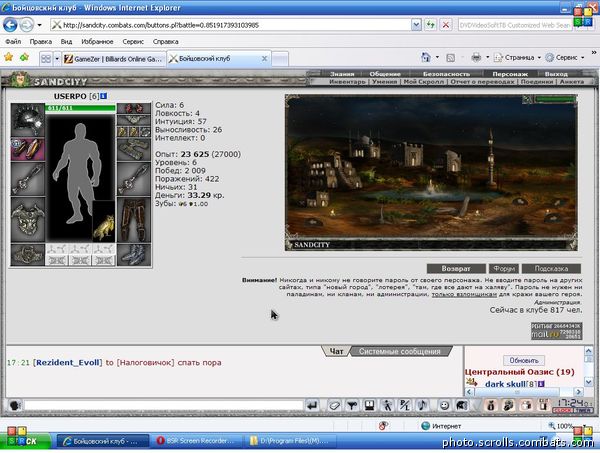The height and width of the screenshot is (453, 600).
Task: Open the Справка menu
Action: coord(165,41)
